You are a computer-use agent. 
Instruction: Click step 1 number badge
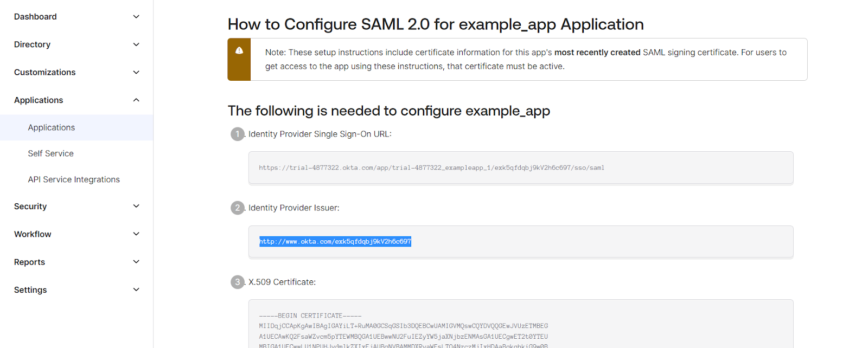pos(238,134)
